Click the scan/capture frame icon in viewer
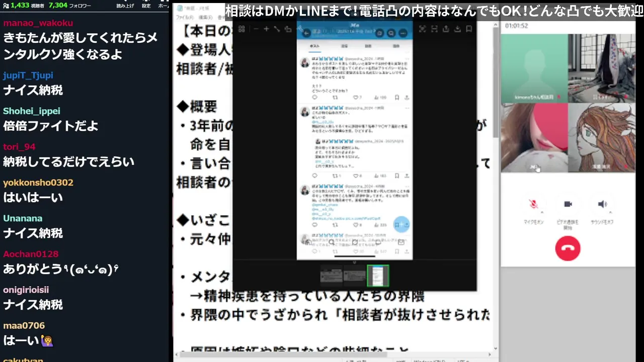Image resolution: width=644 pixels, height=362 pixels. (422, 29)
